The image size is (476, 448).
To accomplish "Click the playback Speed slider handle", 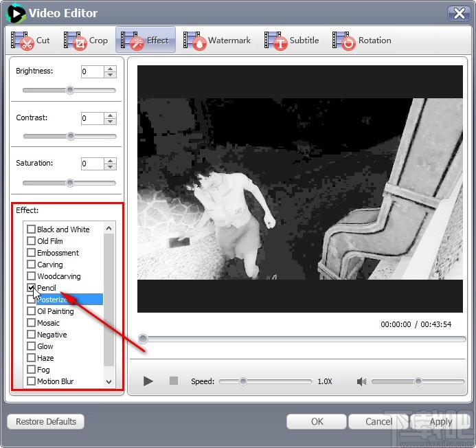I will coord(243,381).
